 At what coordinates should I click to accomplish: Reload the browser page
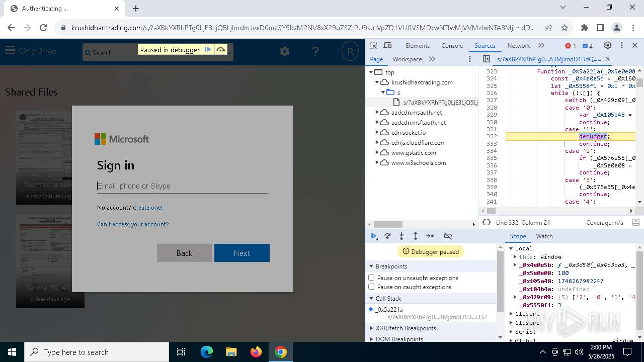(43, 28)
